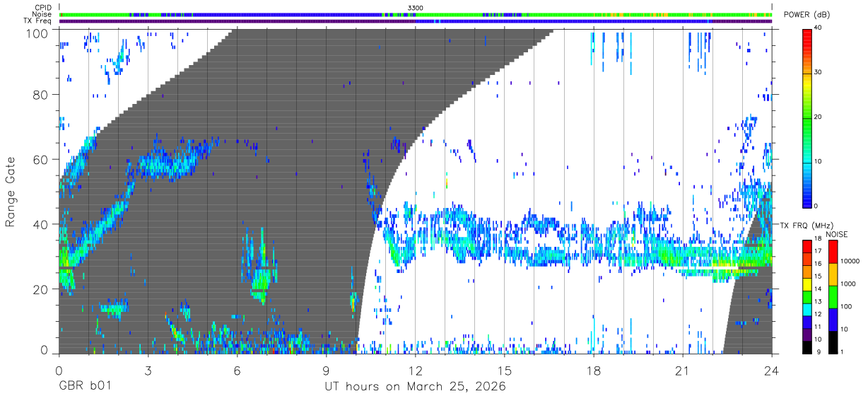The width and height of the screenshot is (868, 401).
Task: Click the Range Gate axis tick "60"
Action: click(40, 159)
